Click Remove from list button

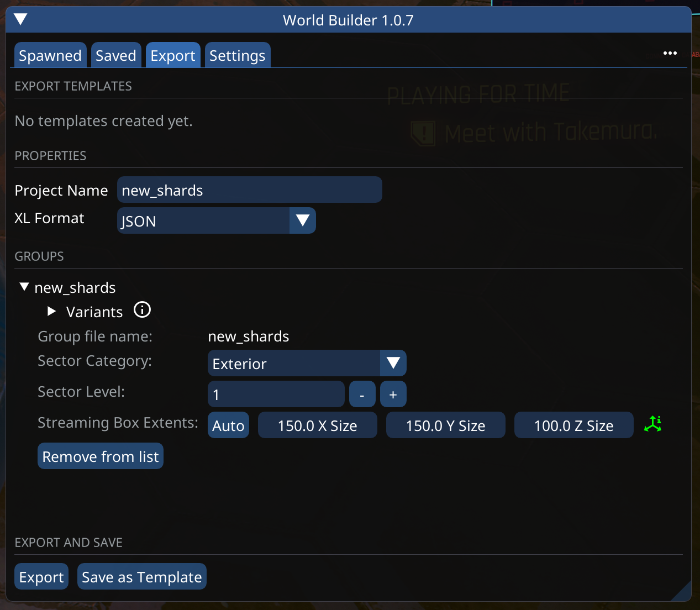pos(101,456)
